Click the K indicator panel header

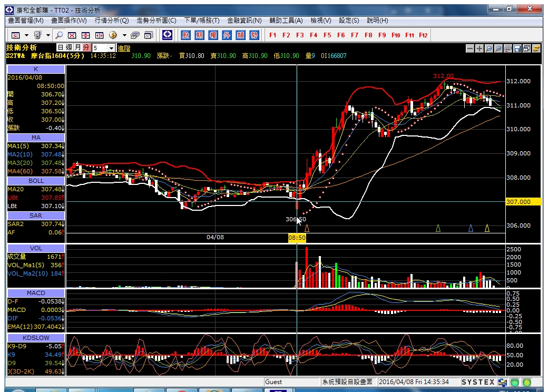click(x=36, y=69)
